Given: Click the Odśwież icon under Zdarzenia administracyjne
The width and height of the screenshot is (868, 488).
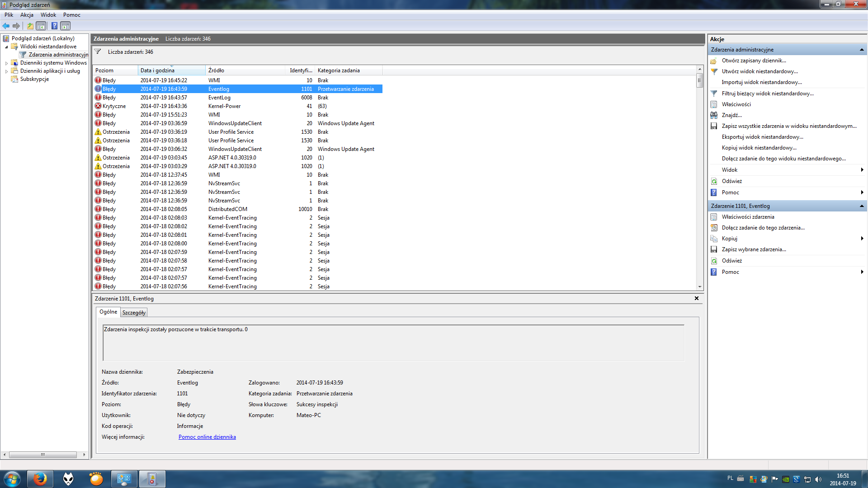Looking at the screenshot, I should click(x=714, y=181).
